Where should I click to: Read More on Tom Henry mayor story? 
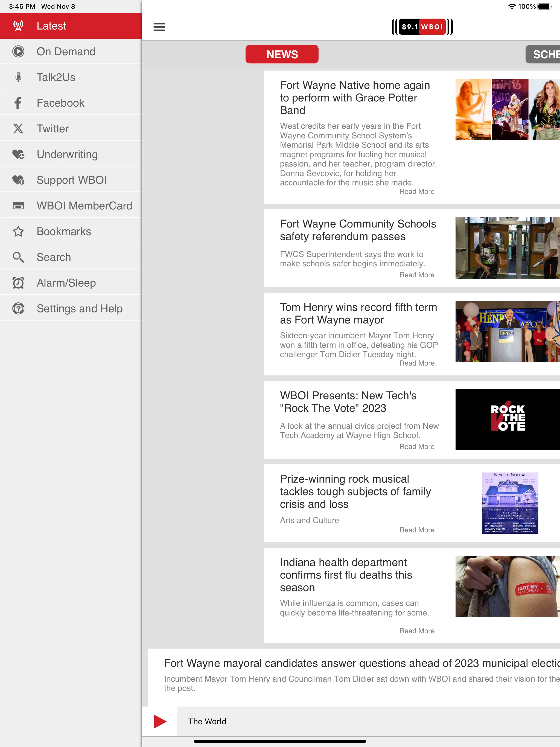click(417, 363)
